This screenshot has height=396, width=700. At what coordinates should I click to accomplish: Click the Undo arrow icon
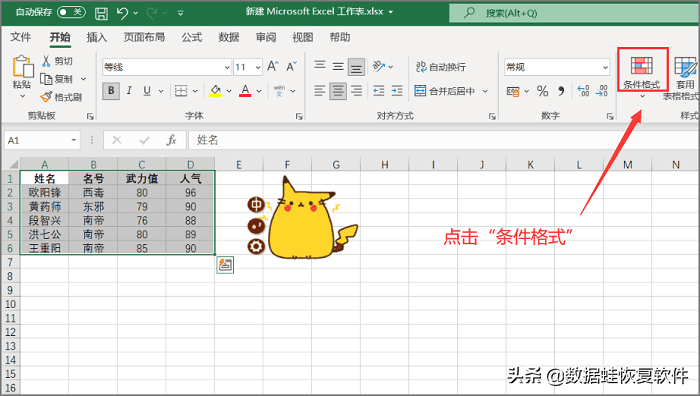[122, 13]
